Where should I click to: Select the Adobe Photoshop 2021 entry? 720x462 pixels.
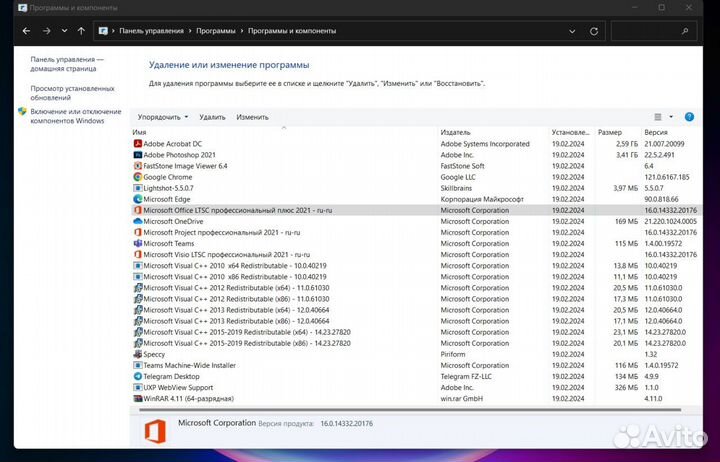coord(180,155)
